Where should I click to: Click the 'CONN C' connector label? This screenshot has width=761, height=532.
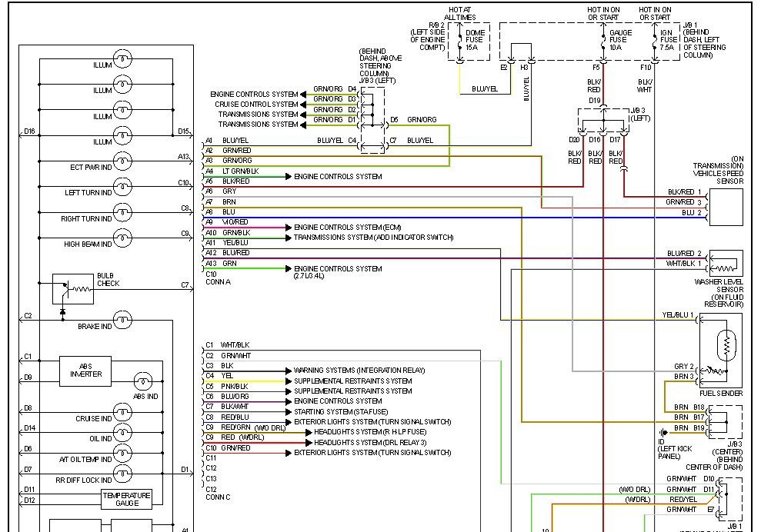click(218, 497)
